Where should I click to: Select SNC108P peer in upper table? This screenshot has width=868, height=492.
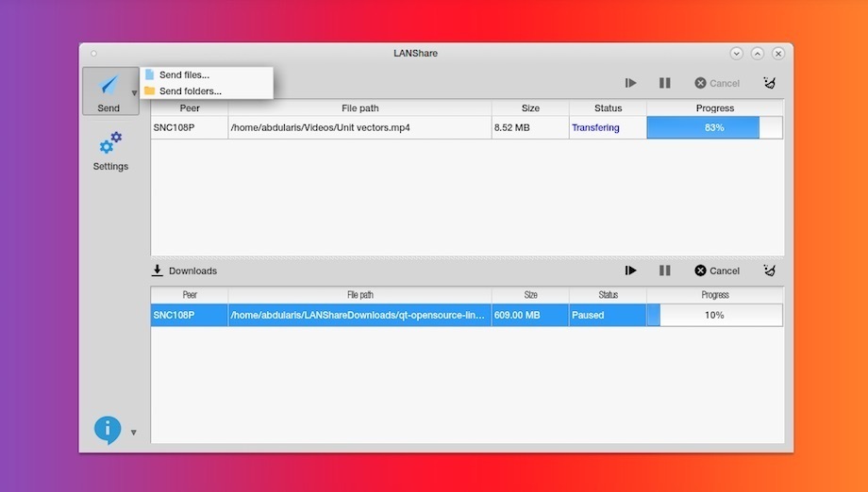[x=190, y=127]
